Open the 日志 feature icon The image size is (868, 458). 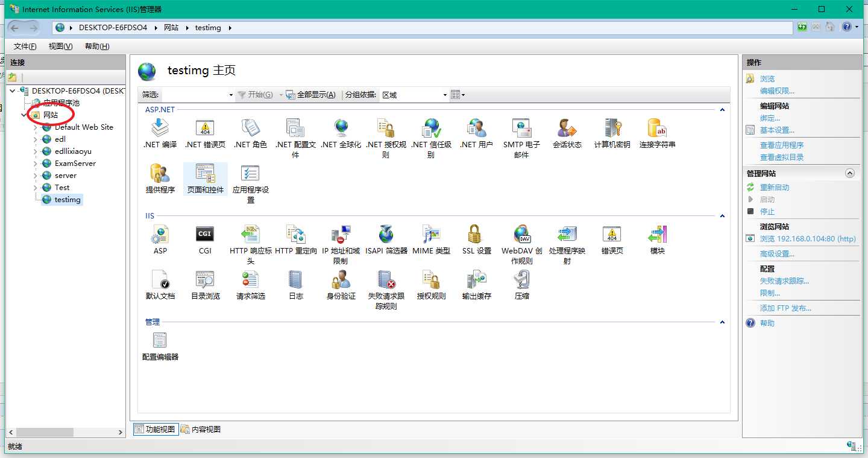pyautogui.click(x=295, y=285)
